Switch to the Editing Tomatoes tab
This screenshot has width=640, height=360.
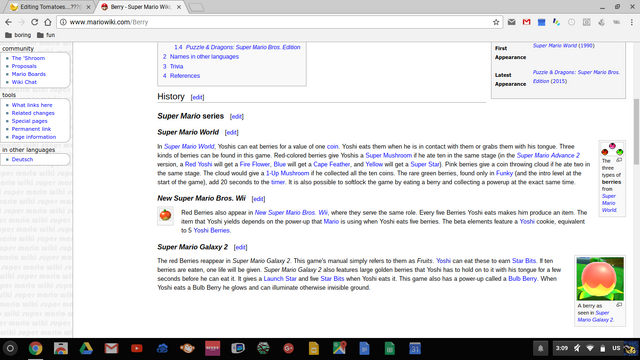coord(50,7)
